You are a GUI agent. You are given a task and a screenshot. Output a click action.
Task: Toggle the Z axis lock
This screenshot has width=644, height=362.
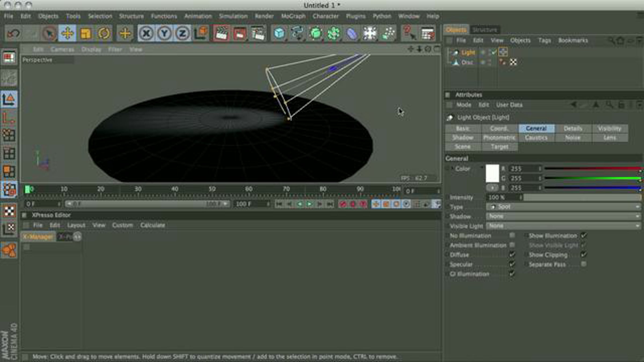(x=183, y=34)
